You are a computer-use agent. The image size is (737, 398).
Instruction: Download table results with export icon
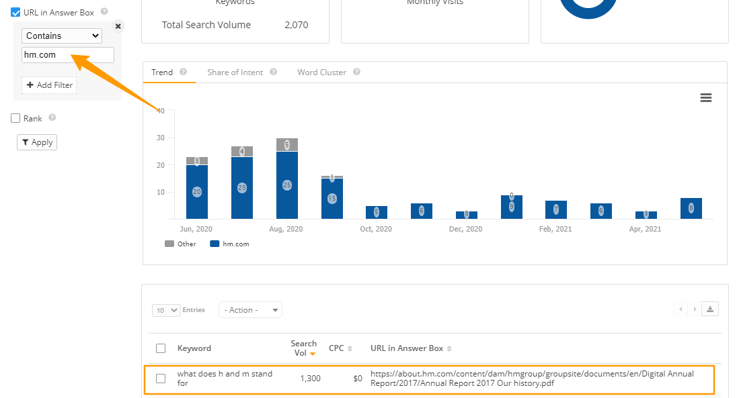(x=710, y=309)
